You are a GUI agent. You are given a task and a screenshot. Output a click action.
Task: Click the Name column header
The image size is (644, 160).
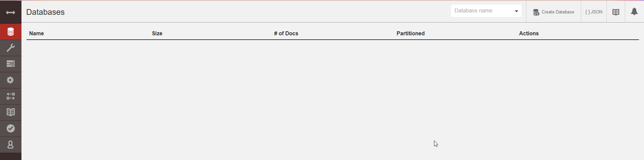point(37,33)
